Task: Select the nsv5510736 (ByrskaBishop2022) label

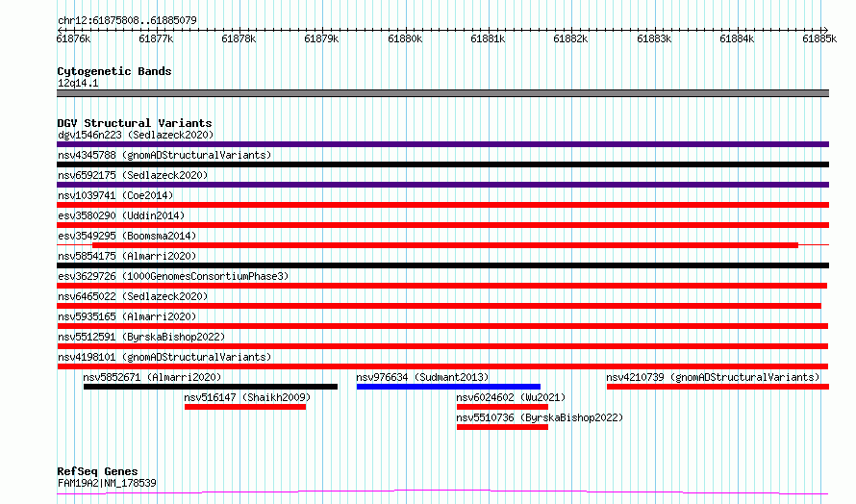Action: 540,417
